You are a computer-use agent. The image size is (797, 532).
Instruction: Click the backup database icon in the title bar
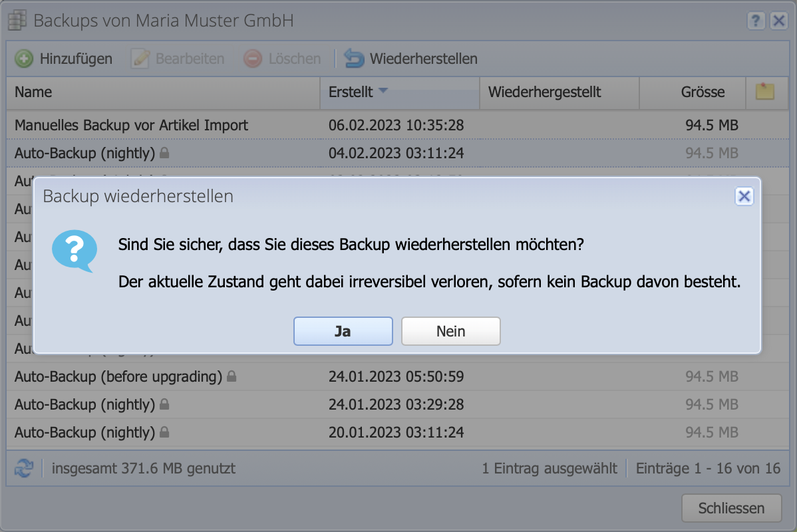(17, 20)
